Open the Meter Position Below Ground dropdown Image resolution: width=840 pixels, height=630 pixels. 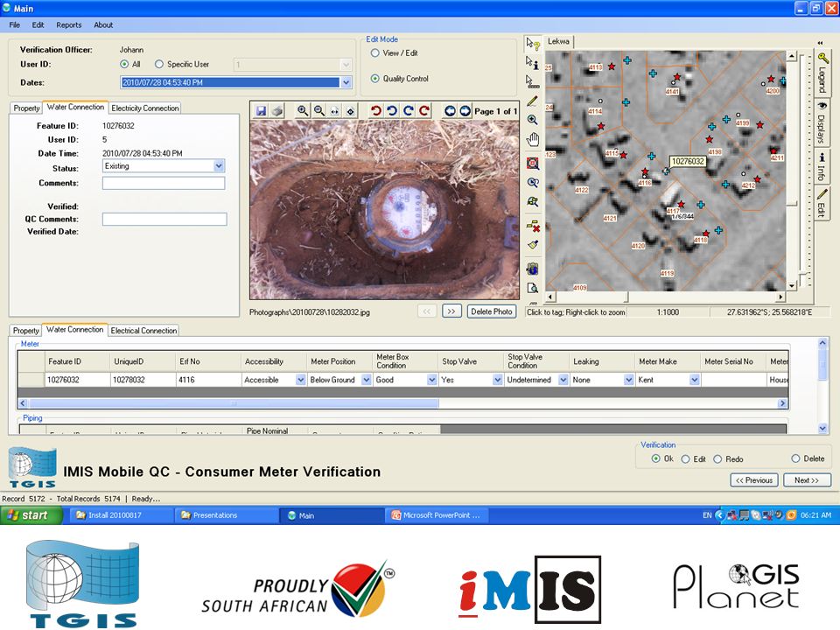coord(367,380)
